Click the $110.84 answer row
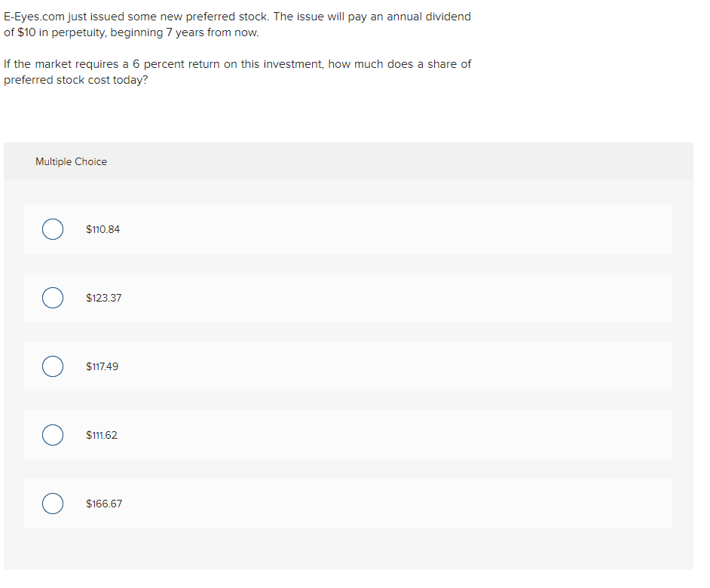 click(x=348, y=228)
